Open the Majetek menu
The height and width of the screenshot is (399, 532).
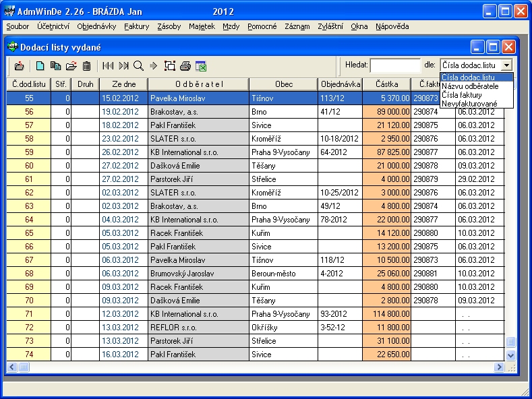coord(202,26)
